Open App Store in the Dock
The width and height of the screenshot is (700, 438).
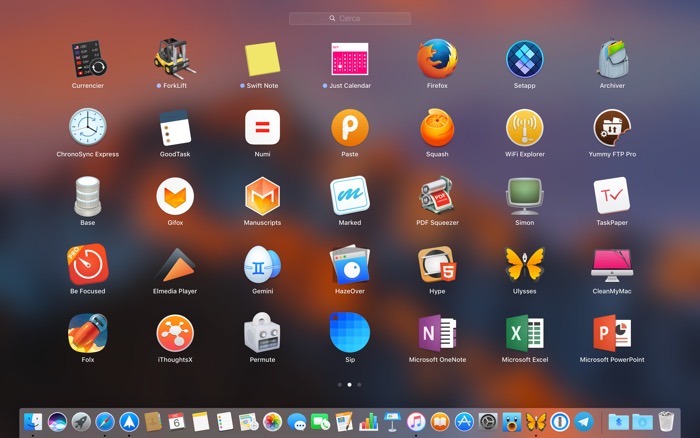click(464, 421)
